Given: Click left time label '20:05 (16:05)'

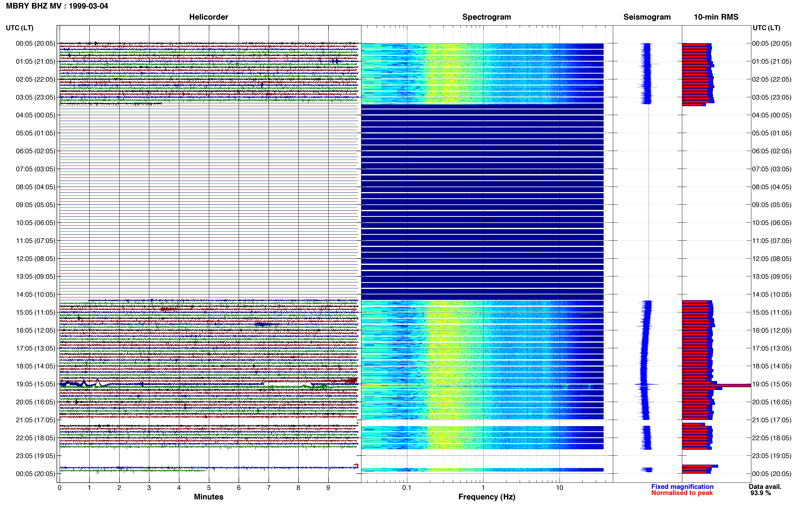Looking at the screenshot, I should point(36,402).
